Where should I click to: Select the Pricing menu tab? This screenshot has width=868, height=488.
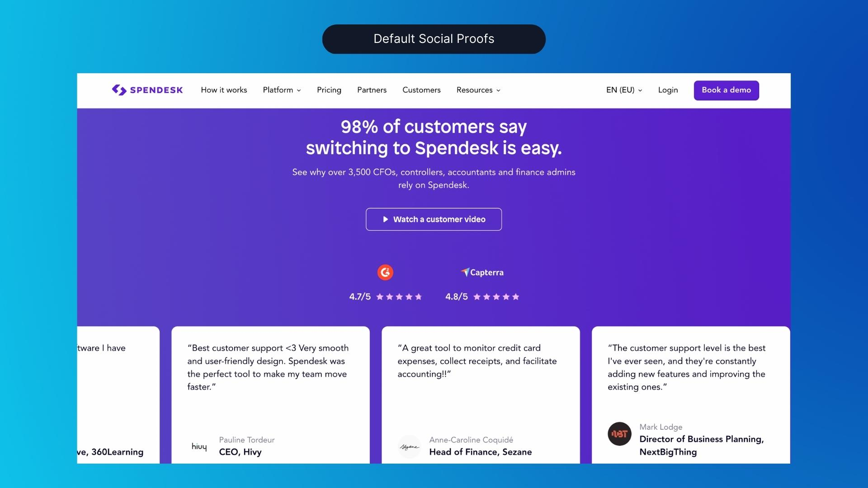click(329, 90)
